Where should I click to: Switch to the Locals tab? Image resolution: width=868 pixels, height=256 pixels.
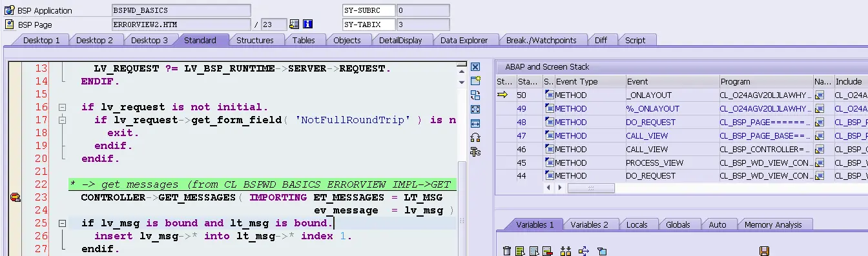click(x=637, y=224)
